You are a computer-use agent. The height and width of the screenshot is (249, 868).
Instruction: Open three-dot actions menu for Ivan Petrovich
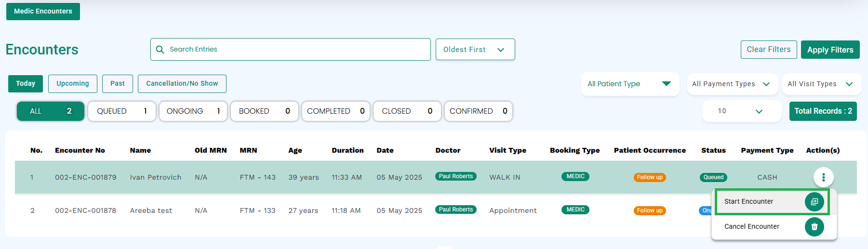pos(823,177)
